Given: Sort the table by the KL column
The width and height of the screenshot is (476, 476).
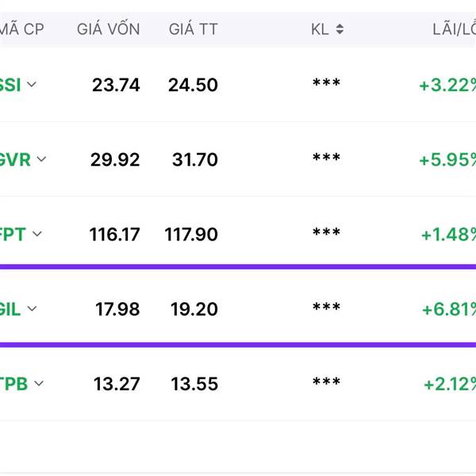Looking at the screenshot, I should tap(340, 29).
